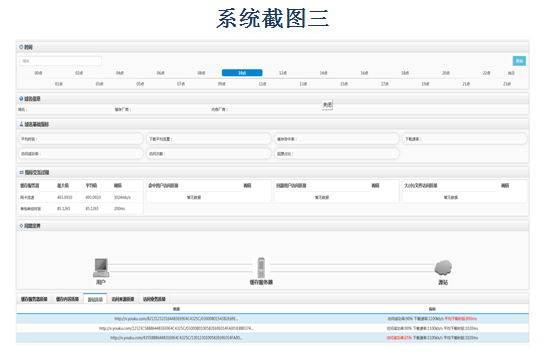Click the 下载平均流量 metric pill
Image resolution: width=544 pixels, height=361 pixels.
209,139
